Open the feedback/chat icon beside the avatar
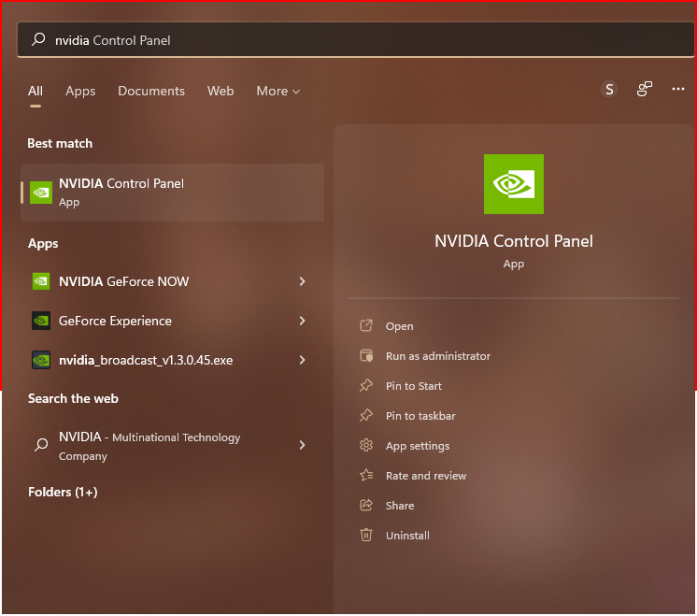 pos(644,89)
